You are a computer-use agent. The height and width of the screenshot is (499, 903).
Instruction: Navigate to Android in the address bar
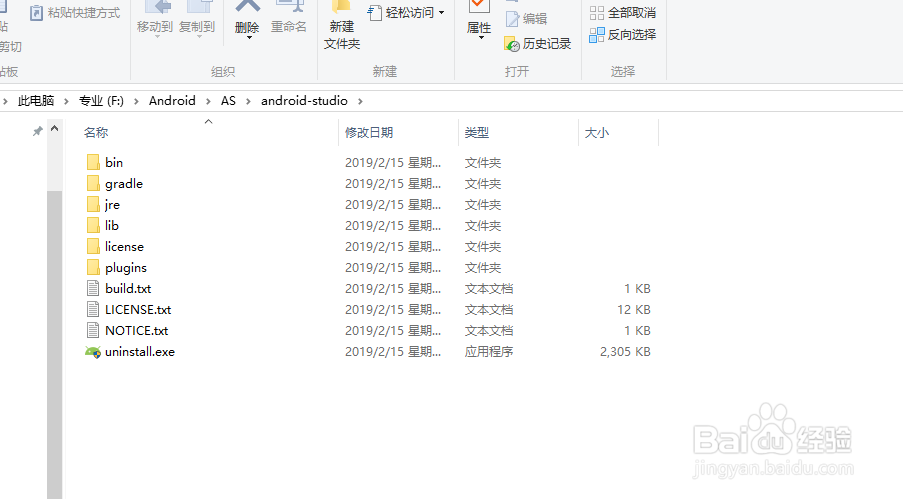tap(172, 101)
